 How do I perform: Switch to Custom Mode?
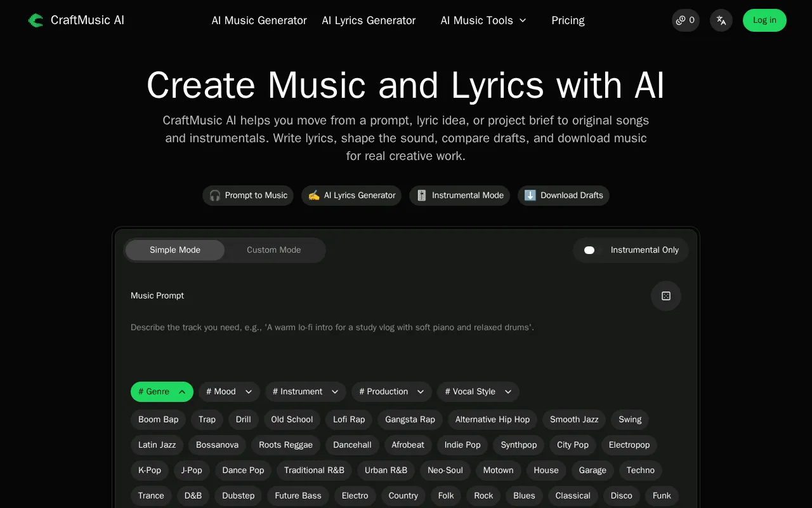[x=274, y=250]
